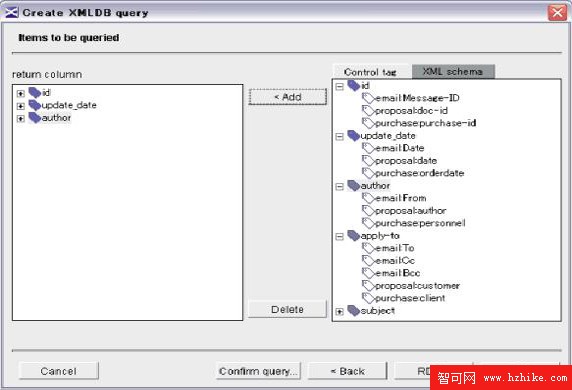Select update_date label in return column list
The height and width of the screenshot is (390, 572).
[x=69, y=105]
